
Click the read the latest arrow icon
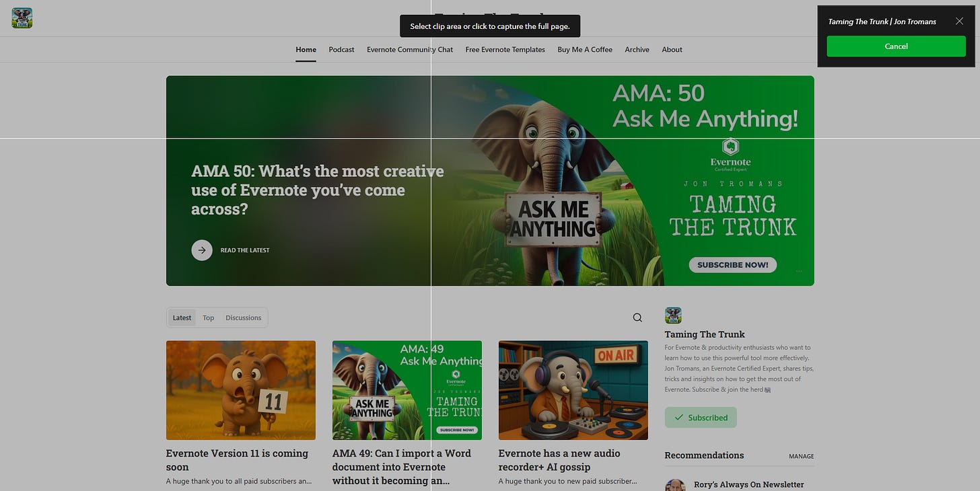coord(202,250)
